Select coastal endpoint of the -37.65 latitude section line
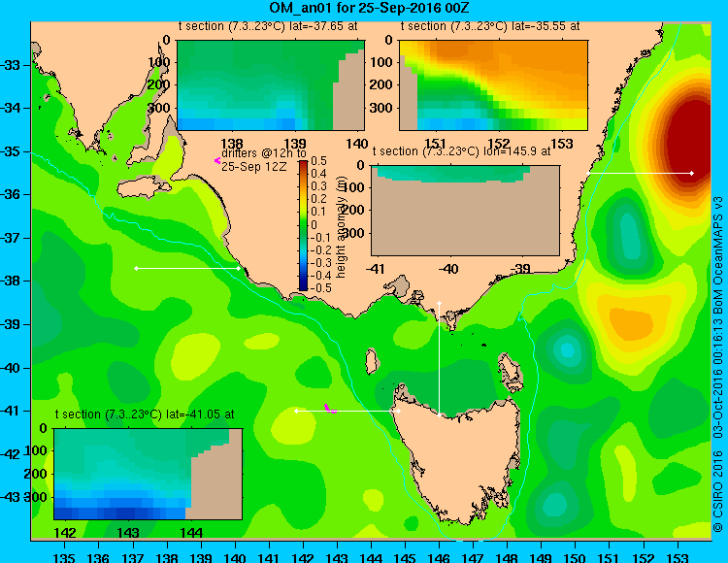Viewport: 728px width, 563px height. (239, 268)
